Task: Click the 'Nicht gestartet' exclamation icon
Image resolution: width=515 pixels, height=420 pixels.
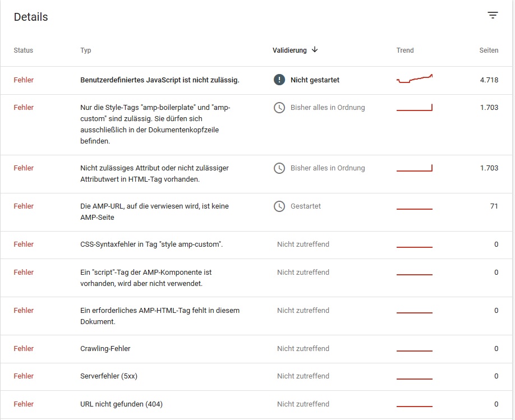Action: [x=279, y=80]
